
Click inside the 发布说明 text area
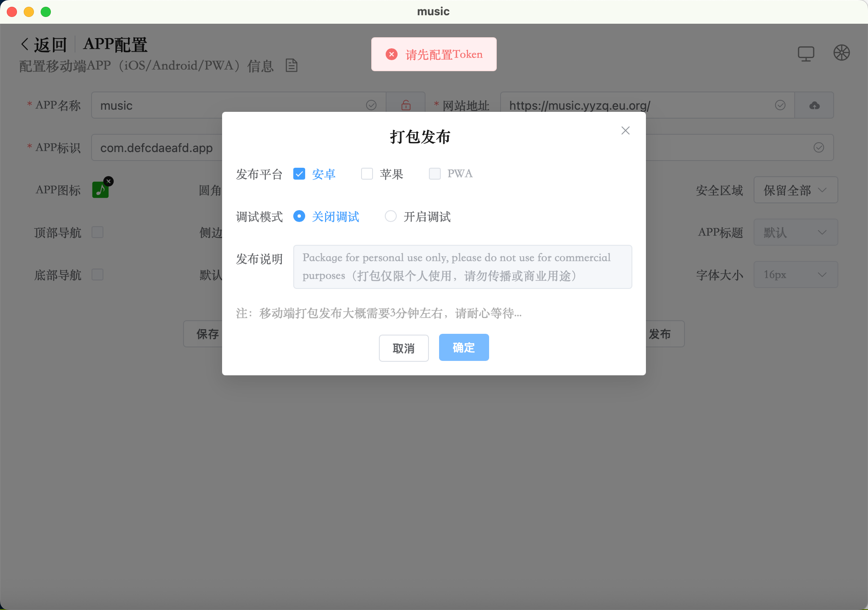[462, 267]
